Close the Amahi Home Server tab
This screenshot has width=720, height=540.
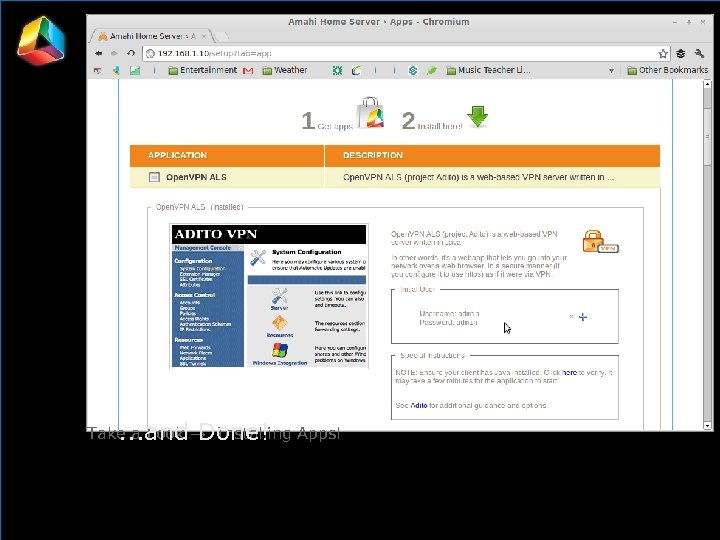(204, 36)
